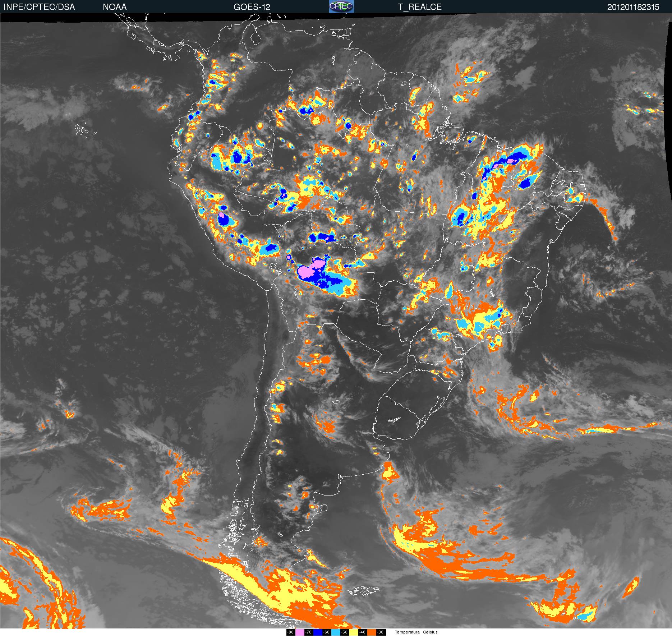This screenshot has width=672, height=636.
Task: Click the -40 legend value
Action: coord(362,632)
